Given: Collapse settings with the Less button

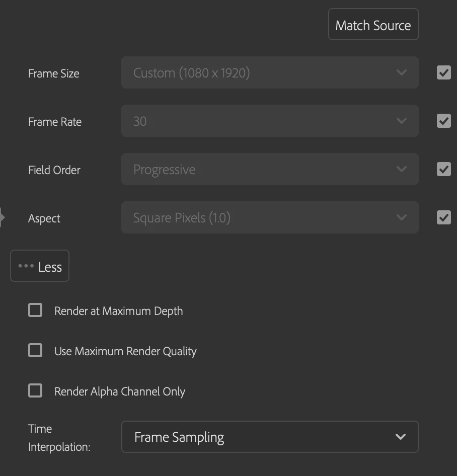Looking at the screenshot, I should [40, 266].
